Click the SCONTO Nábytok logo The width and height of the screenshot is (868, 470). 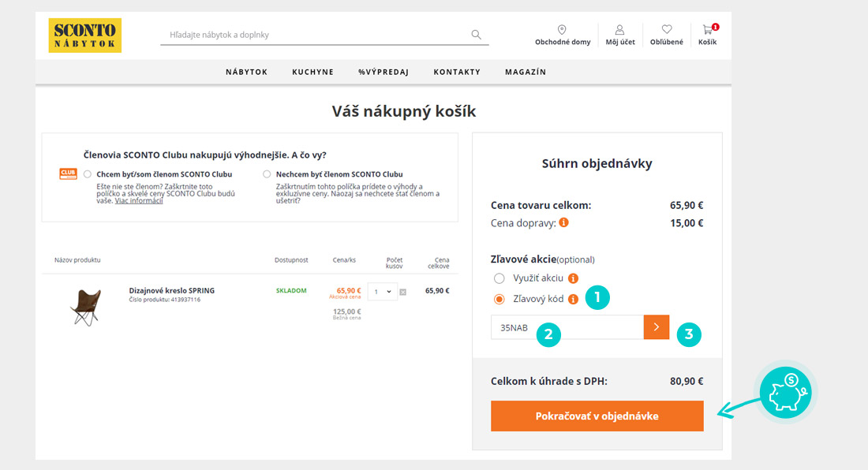[x=84, y=35]
